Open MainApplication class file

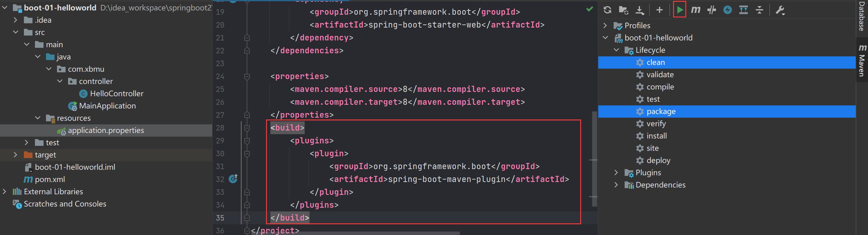pyautogui.click(x=107, y=106)
